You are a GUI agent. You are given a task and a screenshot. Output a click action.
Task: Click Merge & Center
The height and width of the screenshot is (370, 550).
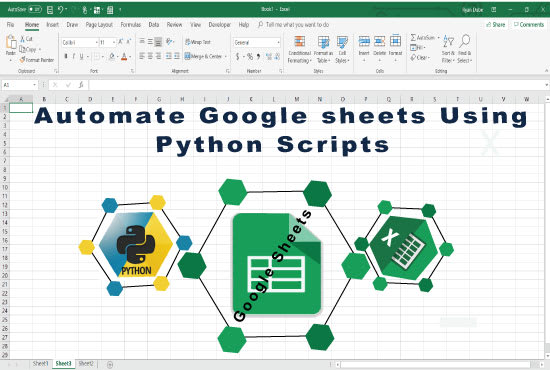click(x=203, y=56)
